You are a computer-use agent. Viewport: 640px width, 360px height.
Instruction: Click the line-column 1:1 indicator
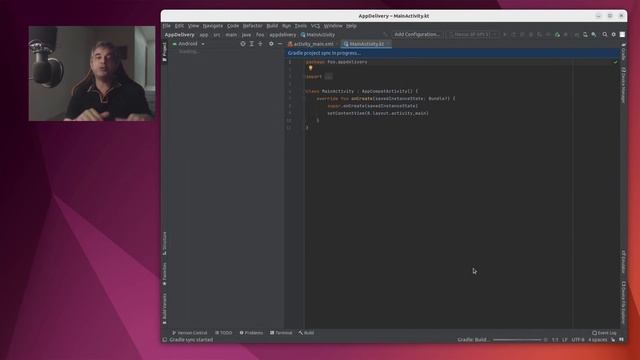click(555, 340)
